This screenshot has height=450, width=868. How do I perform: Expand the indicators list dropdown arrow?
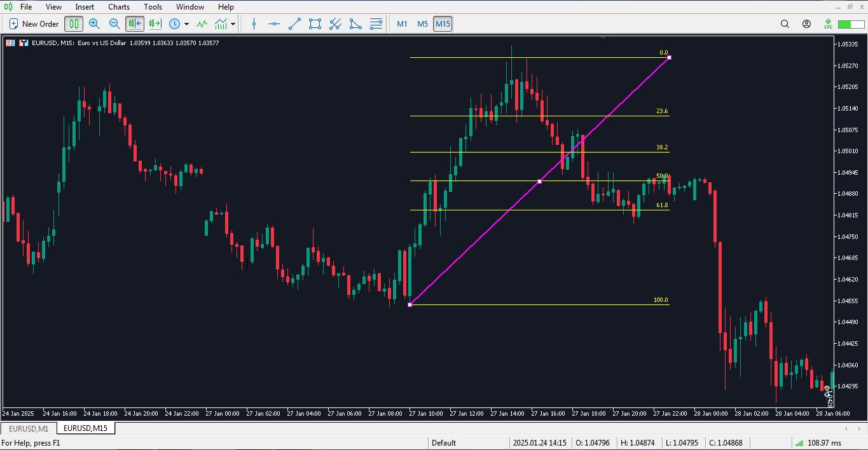click(233, 24)
